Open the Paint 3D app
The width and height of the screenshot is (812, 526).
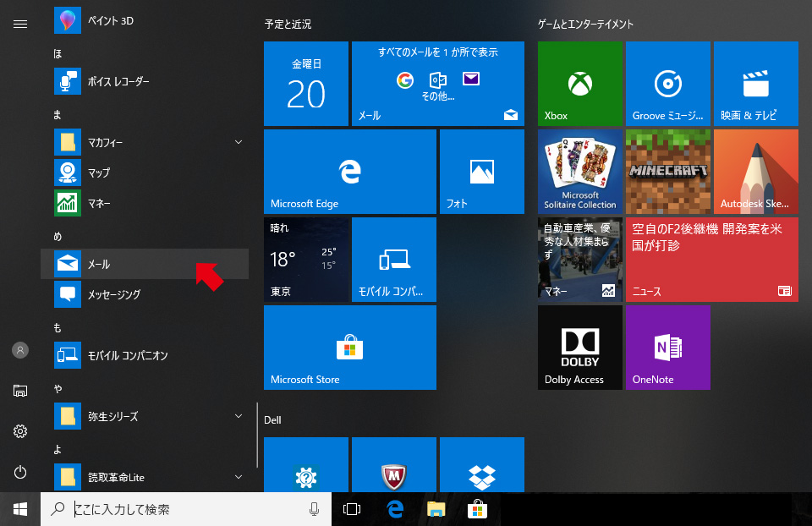145,20
